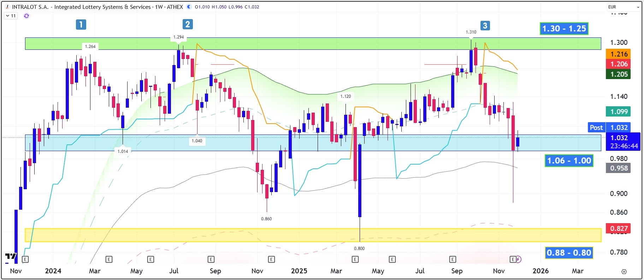This screenshot has height=280, width=644.
Task: Select the blue number 2 label
Action: coord(188,24)
